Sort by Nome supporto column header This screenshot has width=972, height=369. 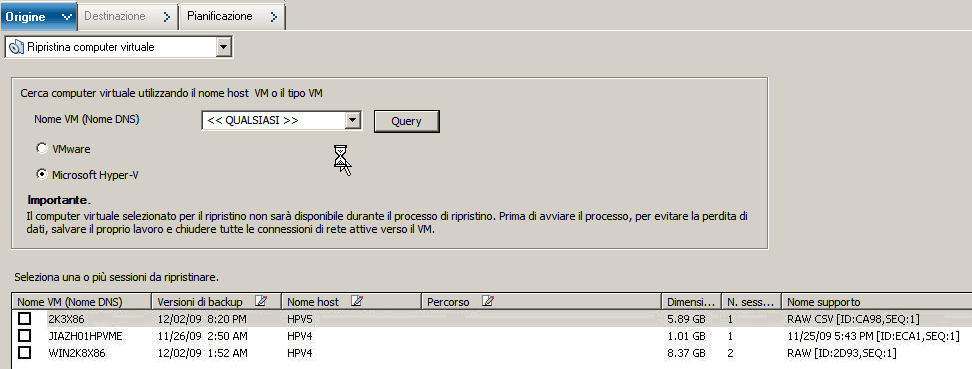(x=877, y=302)
